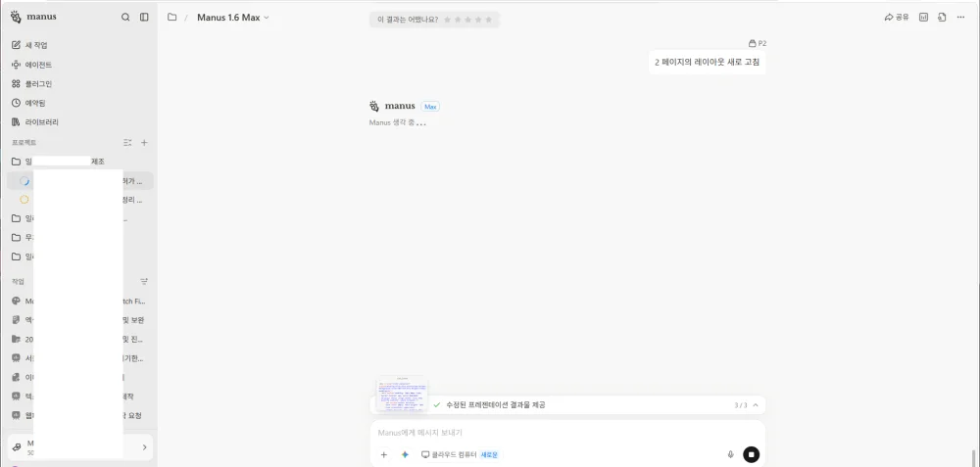The image size is (980, 467).
Task: Open the Manus 1.6 Max model dropdown
Action: (x=232, y=18)
